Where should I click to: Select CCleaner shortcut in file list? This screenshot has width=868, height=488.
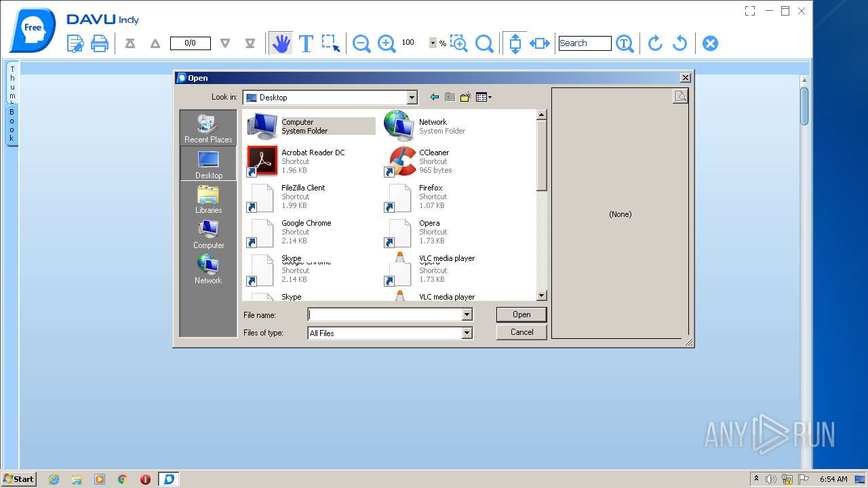(x=419, y=161)
